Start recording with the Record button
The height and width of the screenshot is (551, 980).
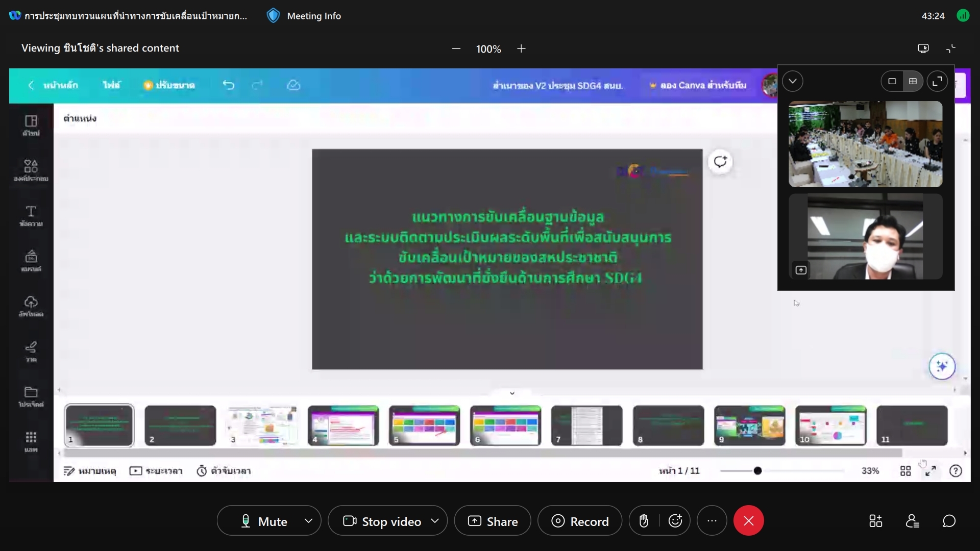pos(580,521)
